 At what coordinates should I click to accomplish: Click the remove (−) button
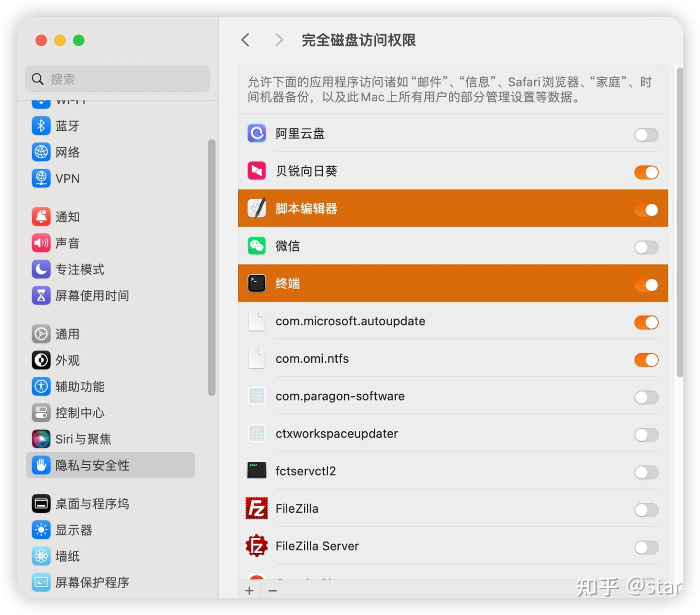273,590
